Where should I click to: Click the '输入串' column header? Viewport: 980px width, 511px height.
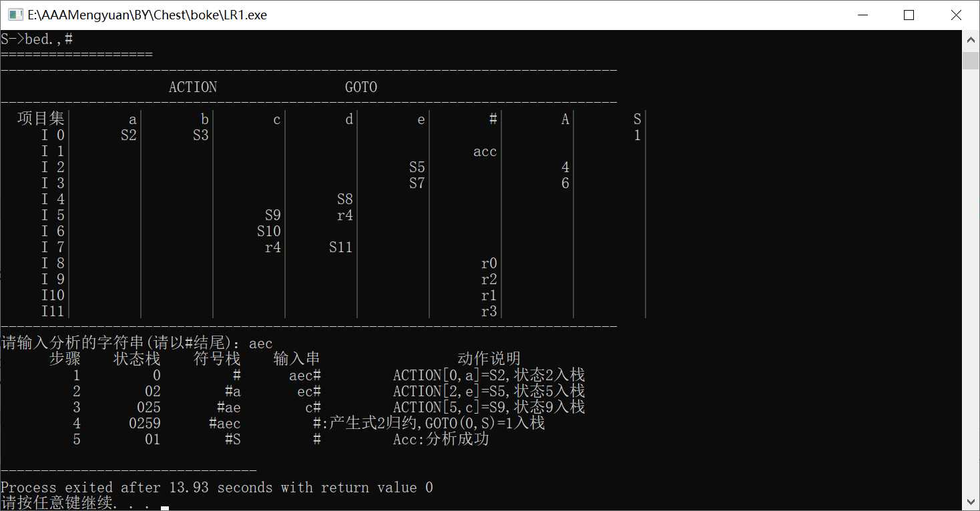click(x=297, y=360)
